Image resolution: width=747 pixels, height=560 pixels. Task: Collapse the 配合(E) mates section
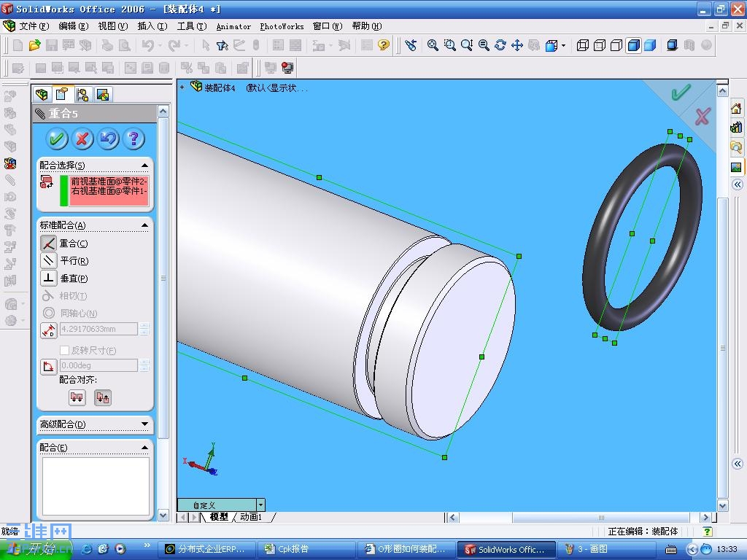145,447
